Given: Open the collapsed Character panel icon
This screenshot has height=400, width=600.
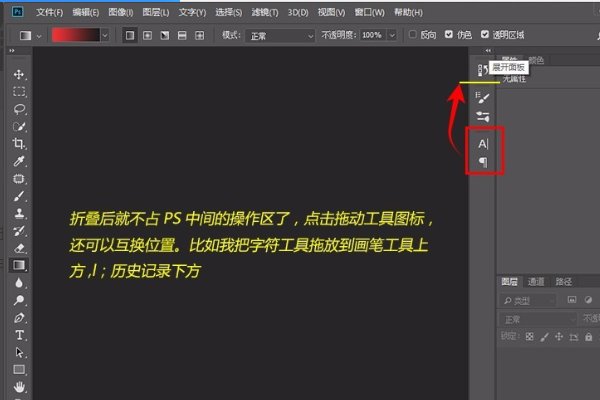Looking at the screenshot, I should coord(483,144).
